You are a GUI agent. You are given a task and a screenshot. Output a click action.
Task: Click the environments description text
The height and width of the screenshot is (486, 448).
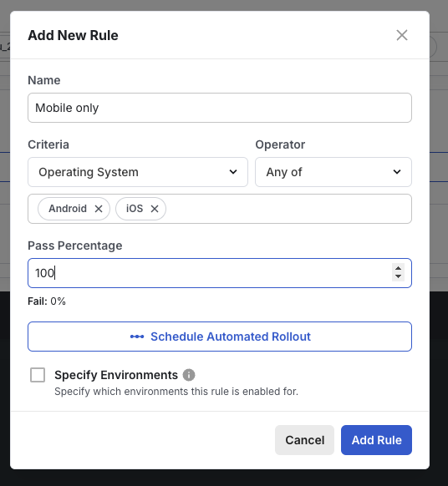(176, 392)
